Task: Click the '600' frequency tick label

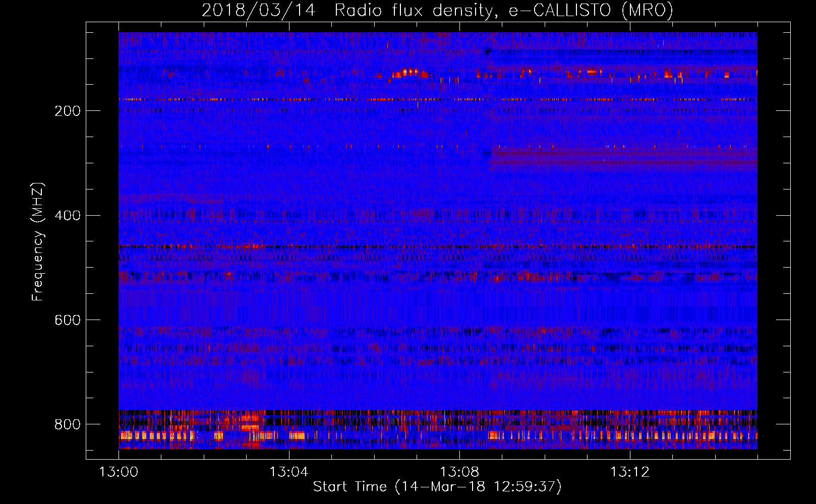Action: [68, 320]
